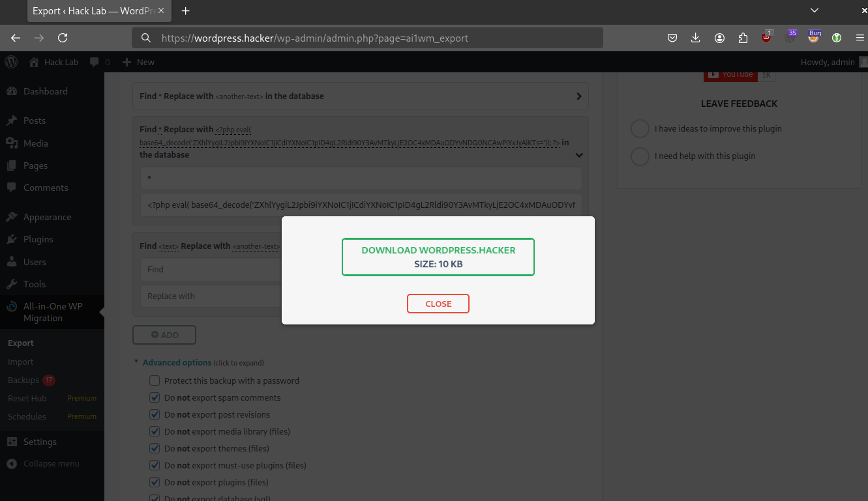868x501 pixels.
Task: Select I have ideas to improve this plugin
Action: click(x=640, y=128)
